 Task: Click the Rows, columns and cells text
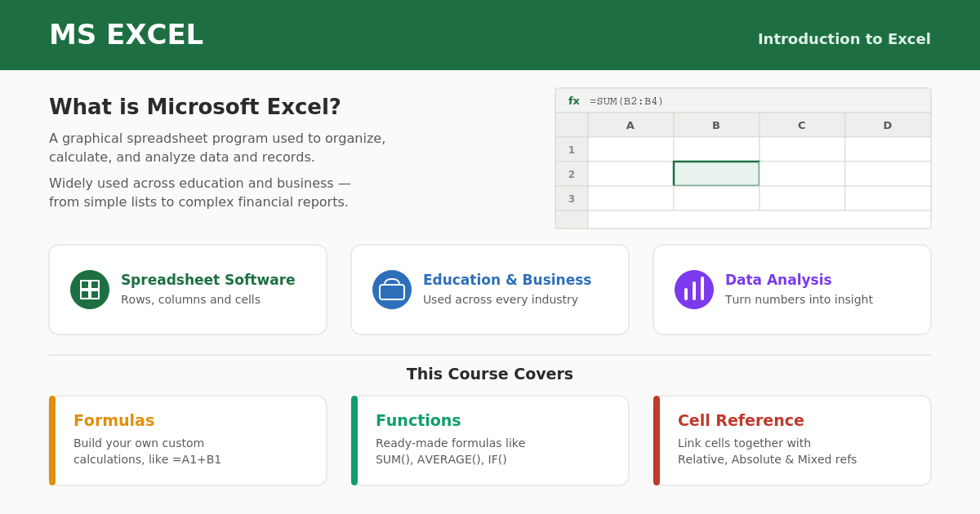click(x=190, y=299)
